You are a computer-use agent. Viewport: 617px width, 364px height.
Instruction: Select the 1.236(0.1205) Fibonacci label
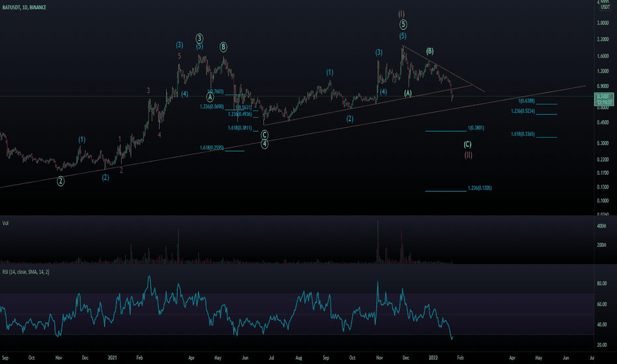pyautogui.click(x=480, y=188)
